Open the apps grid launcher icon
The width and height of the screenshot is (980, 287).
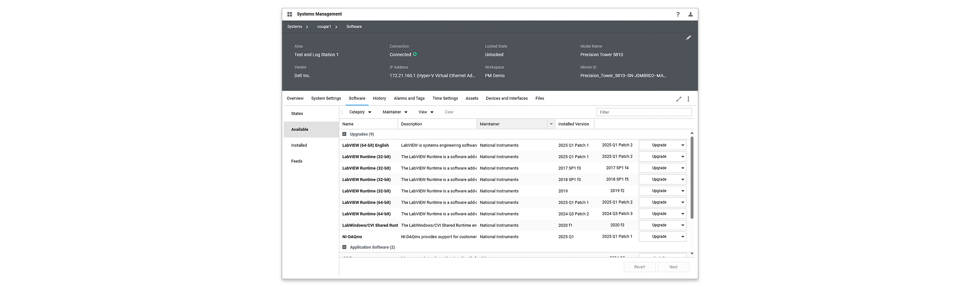click(289, 14)
